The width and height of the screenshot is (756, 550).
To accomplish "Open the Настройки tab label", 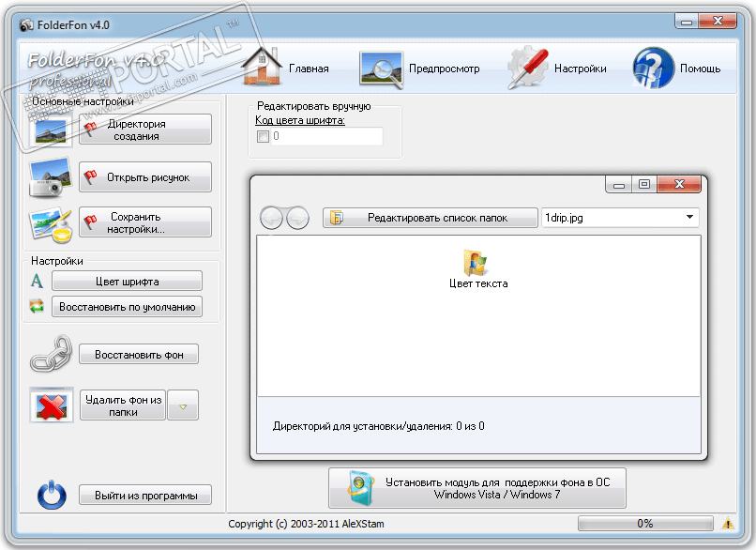I will pos(580,69).
